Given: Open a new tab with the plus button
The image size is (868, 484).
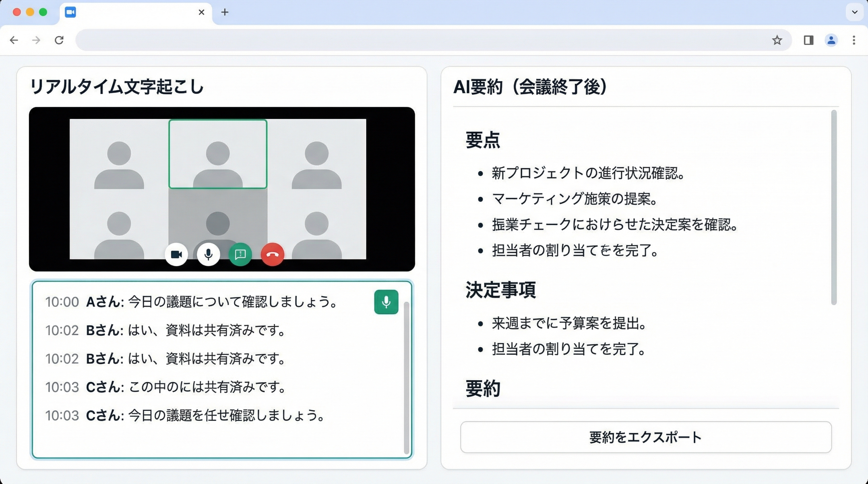Looking at the screenshot, I should pyautogui.click(x=225, y=12).
